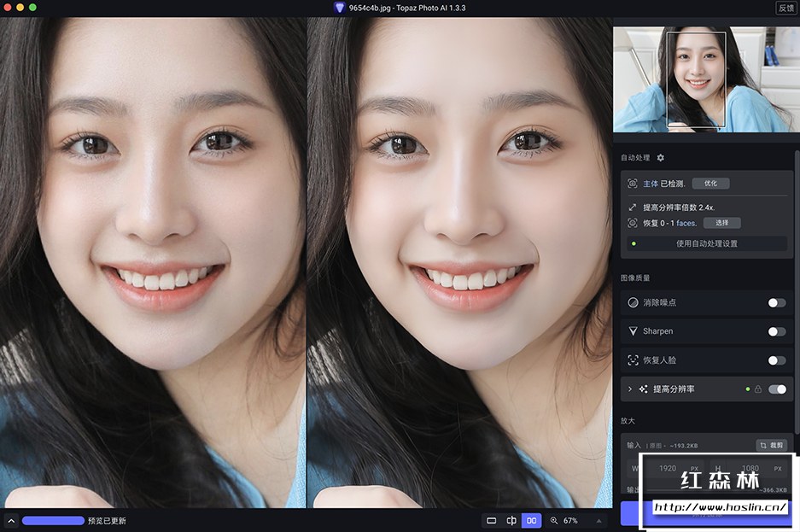Click the 消除噪点 denoise icon

coord(633,302)
